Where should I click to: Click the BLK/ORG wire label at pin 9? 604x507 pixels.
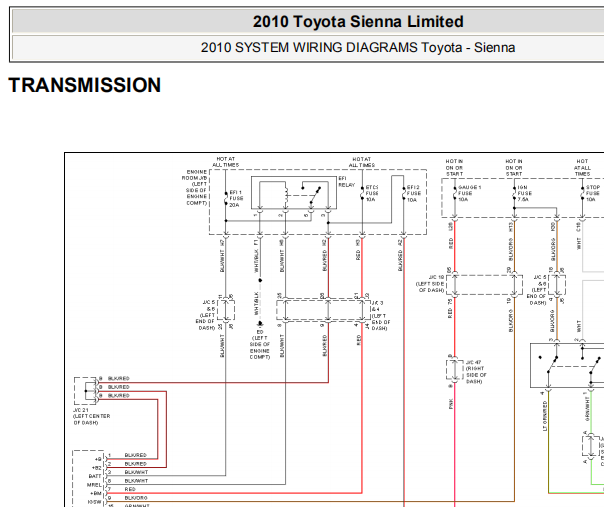pyautogui.click(x=136, y=498)
